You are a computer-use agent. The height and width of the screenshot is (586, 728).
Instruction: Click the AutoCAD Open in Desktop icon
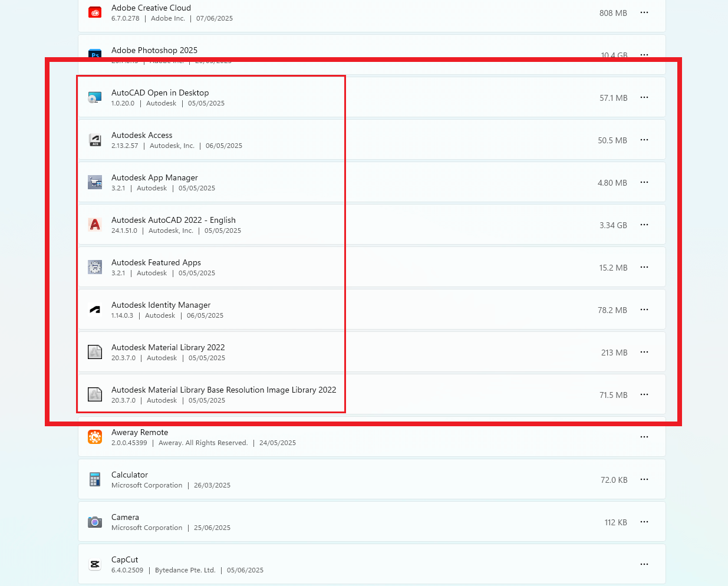pyautogui.click(x=95, y=98)
